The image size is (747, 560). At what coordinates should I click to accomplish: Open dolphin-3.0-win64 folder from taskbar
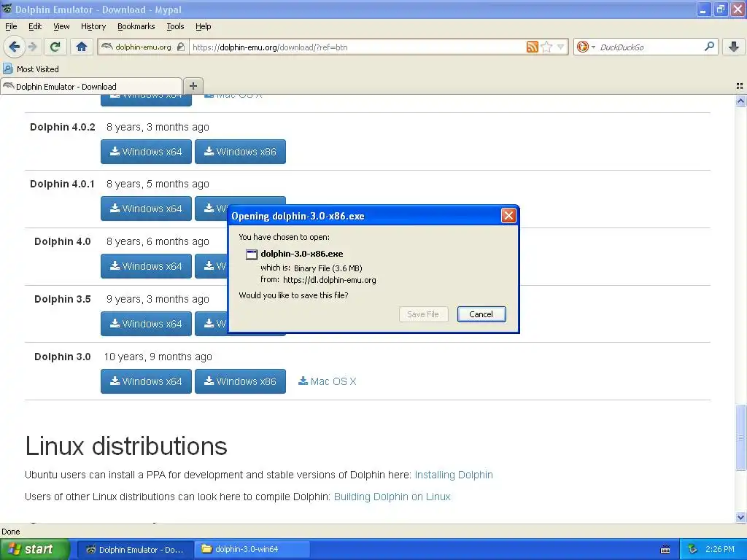(x=252, y=549)
